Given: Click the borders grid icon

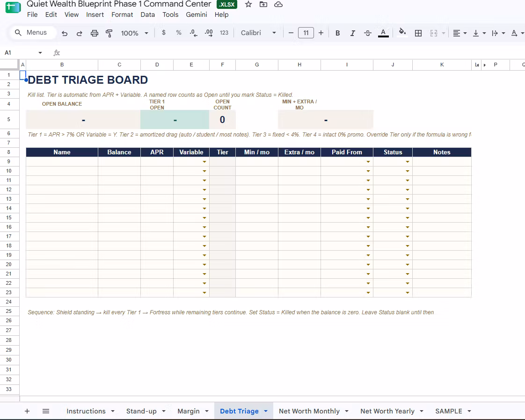Looking at the screenshot, I should coord(418,33).
